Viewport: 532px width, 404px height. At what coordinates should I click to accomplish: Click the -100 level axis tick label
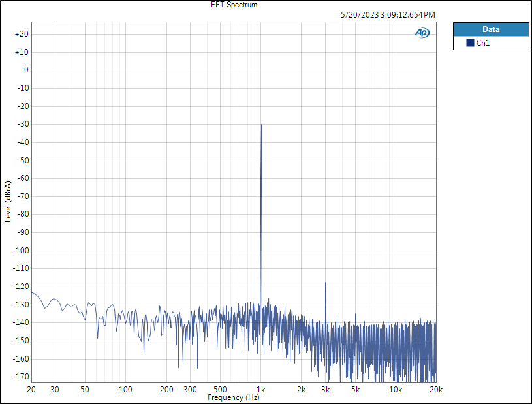click(x=21, y=251)
